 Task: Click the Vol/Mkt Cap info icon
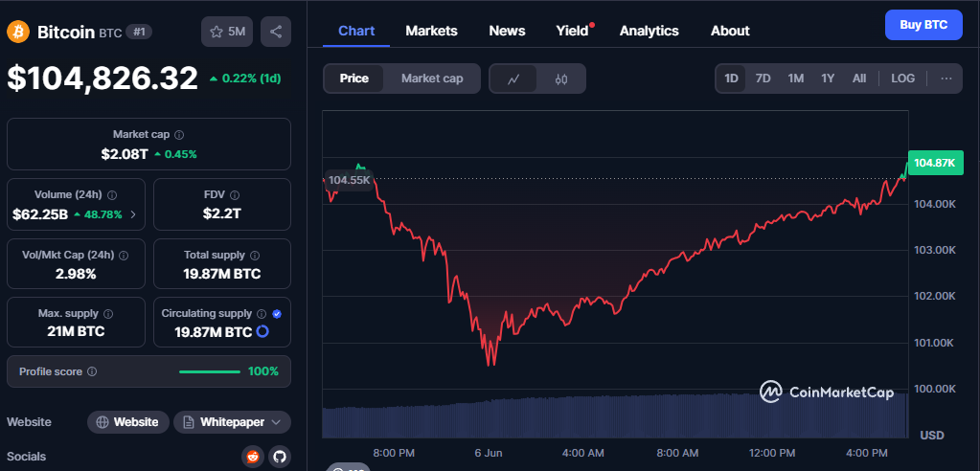click(124, 255)
